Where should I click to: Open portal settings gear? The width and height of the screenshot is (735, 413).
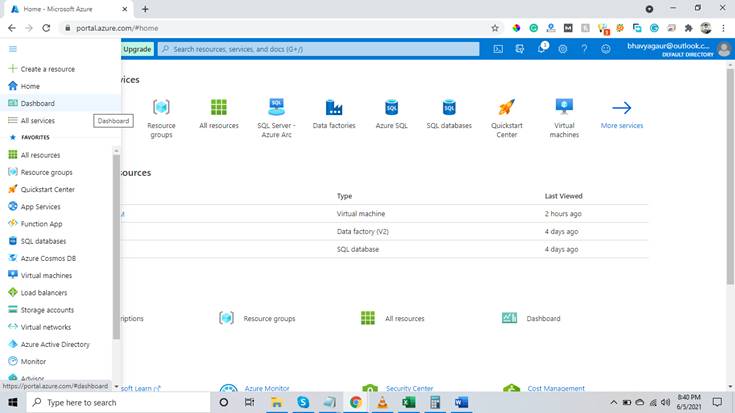562,49
